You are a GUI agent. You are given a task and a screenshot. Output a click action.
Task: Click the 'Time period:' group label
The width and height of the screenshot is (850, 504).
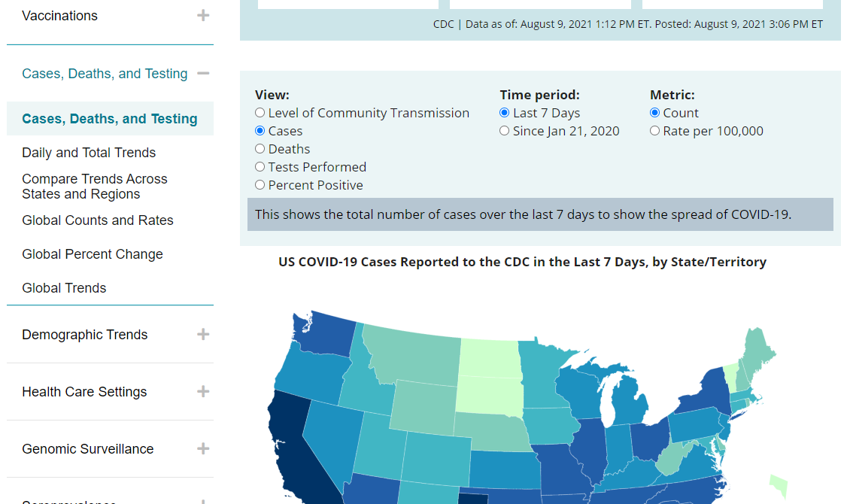pyautogui.click(x=539, y=95)
